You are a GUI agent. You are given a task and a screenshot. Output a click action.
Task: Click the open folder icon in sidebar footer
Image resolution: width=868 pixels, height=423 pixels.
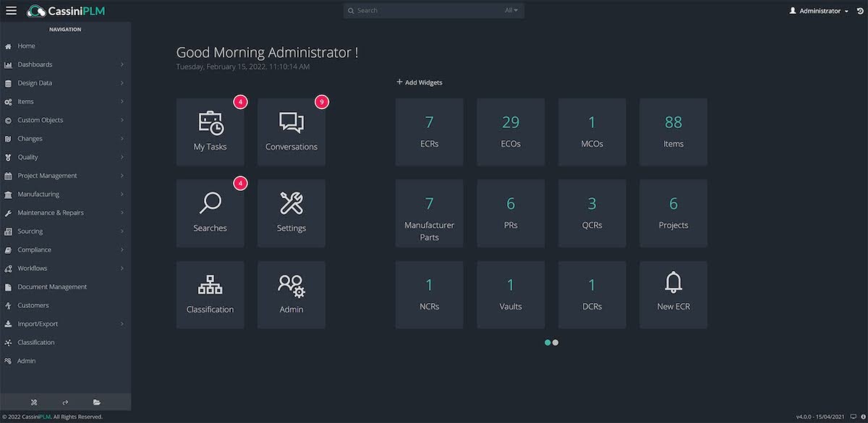pos(97,402)
